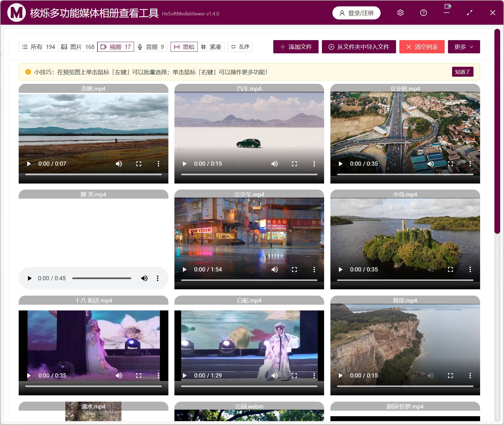Click the 乱序 shuffle icon button

pyautogui.click(x=233, y=47)
